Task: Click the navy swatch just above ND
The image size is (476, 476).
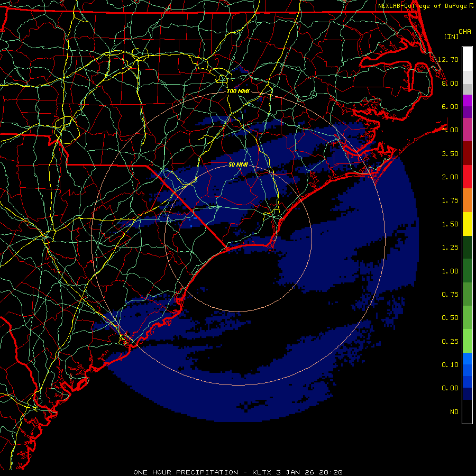Action: click(x=467, y=394)
